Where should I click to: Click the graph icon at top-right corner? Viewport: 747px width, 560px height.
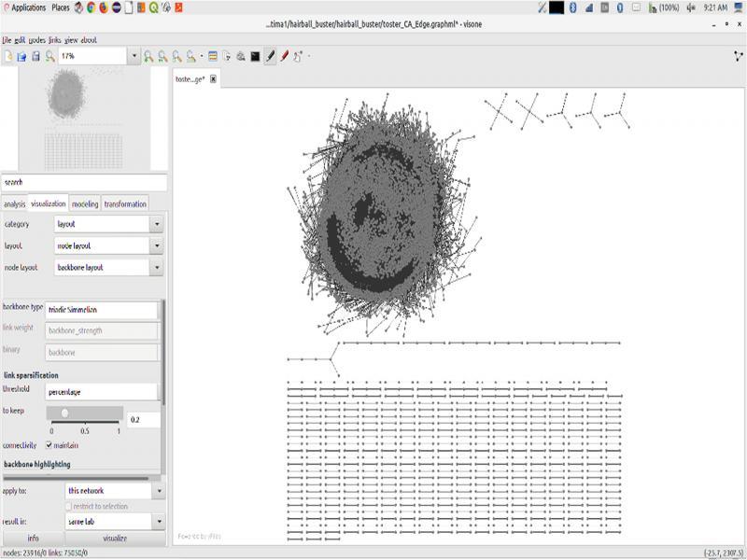pos(738,56)
